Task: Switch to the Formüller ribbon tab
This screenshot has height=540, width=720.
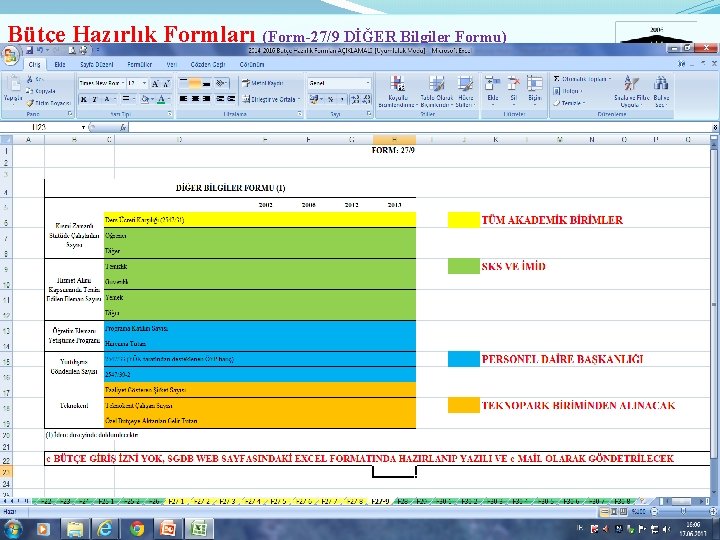Action: 140,64
